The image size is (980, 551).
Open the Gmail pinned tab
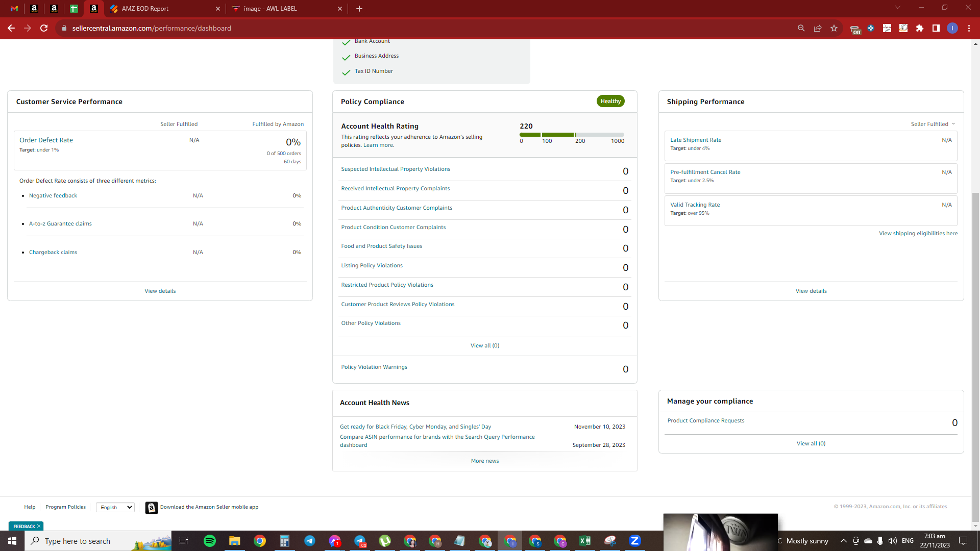tap(14, 9)
